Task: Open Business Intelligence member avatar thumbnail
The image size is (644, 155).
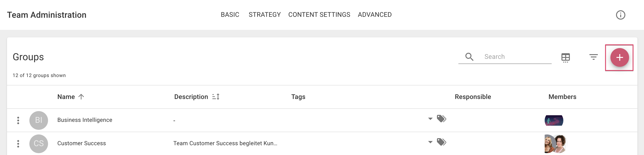Action: (554, 120)
